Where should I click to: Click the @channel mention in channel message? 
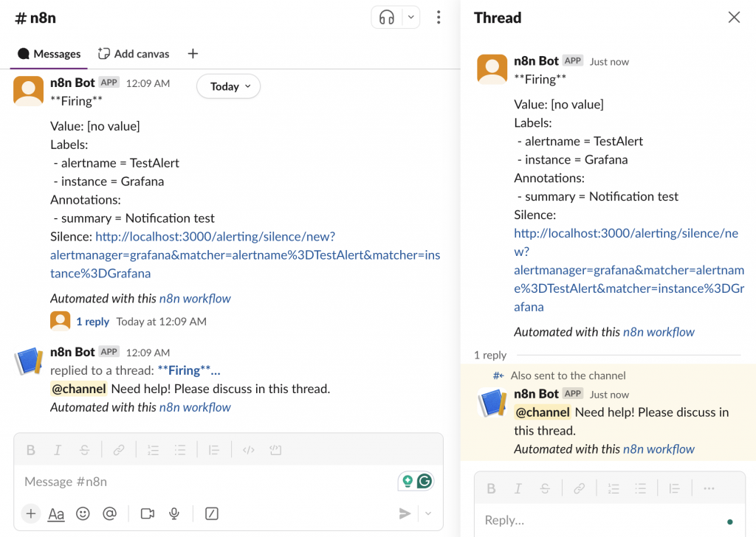[78, 389]
